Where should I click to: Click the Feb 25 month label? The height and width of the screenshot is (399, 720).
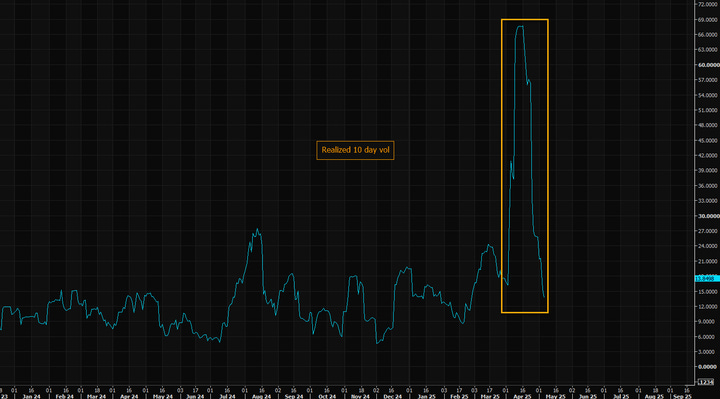459,396
